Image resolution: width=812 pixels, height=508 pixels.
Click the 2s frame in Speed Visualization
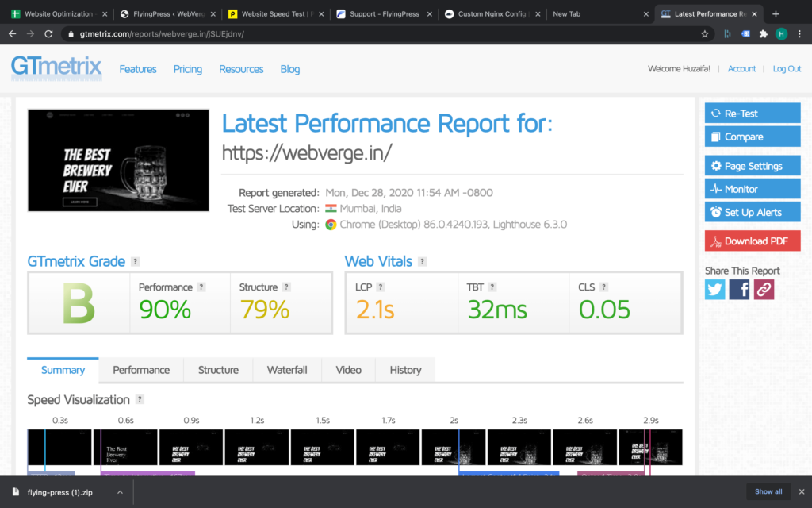click(x=453, y=447)
